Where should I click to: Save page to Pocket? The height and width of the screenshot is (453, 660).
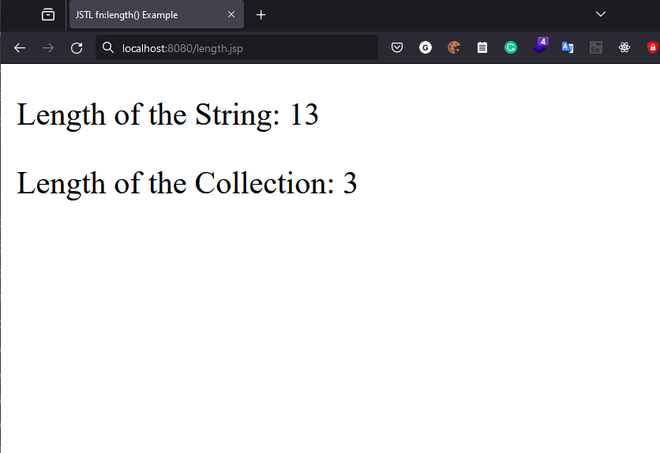pyautogui.click(x=397, y=48)
